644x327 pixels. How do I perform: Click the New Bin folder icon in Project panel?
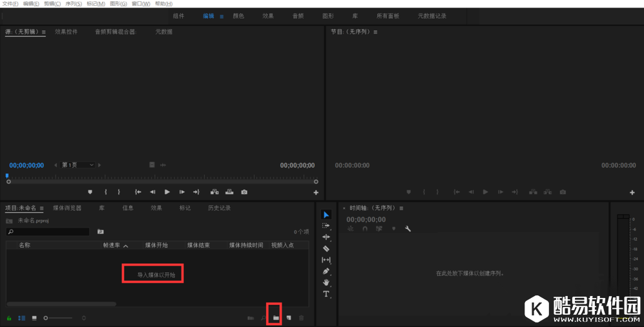(275, 318)
